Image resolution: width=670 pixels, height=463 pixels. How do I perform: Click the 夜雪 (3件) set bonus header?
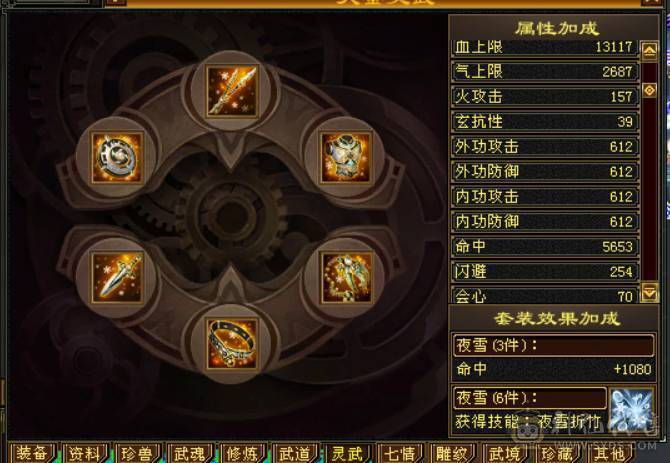point(553,345)
